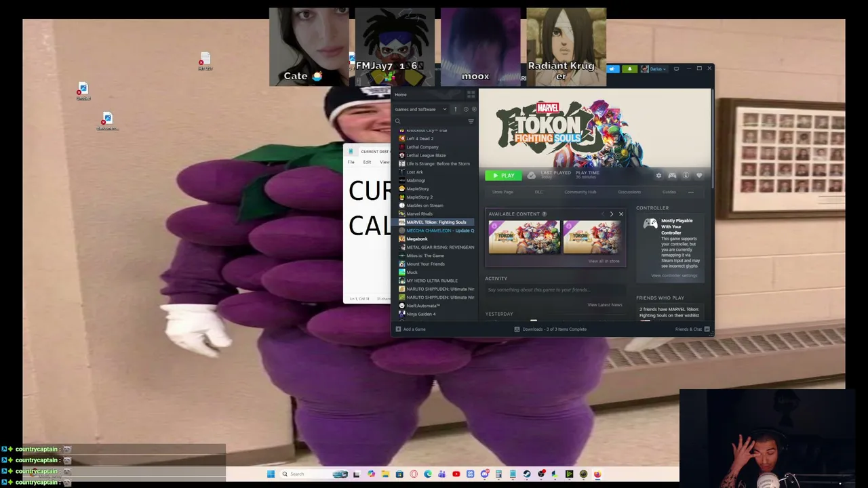Click the Big Picture mode monitor icon
Screen dimensions: 868x488
676,68
